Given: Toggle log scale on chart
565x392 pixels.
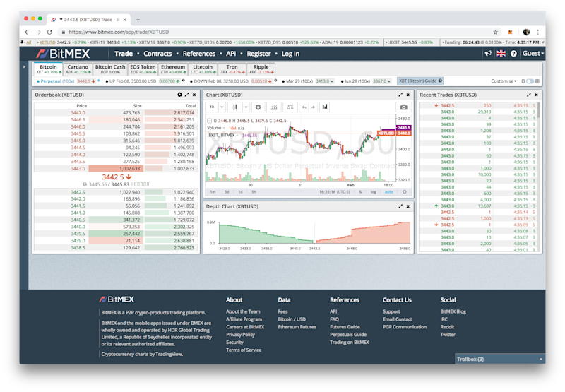Looking at the screenshot, I should tap(373, 192).
